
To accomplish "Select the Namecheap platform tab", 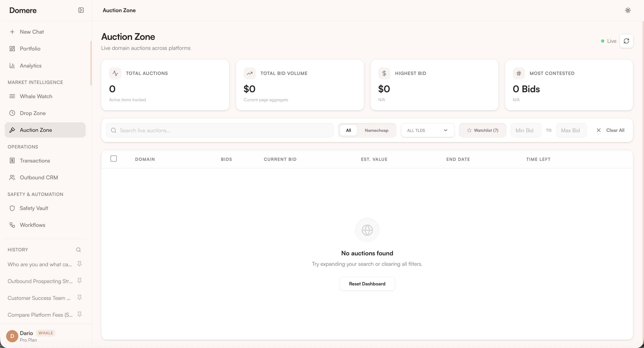I will [x=376, y=130].
